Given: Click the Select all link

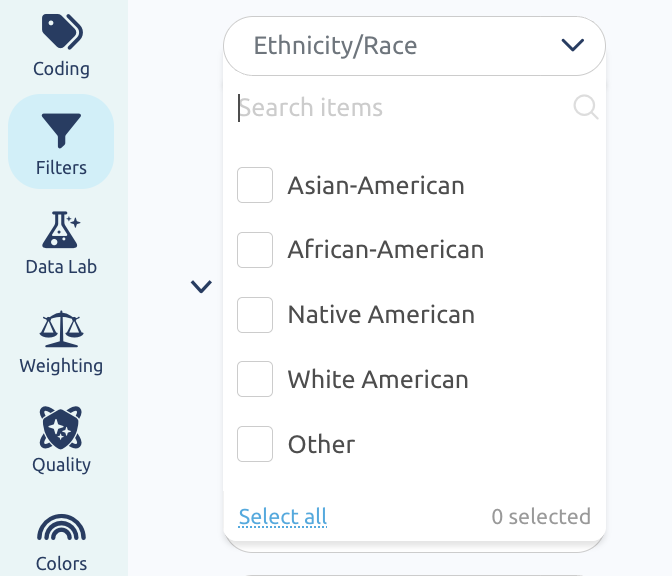Looking at the screenshot, I should [283, 516].
